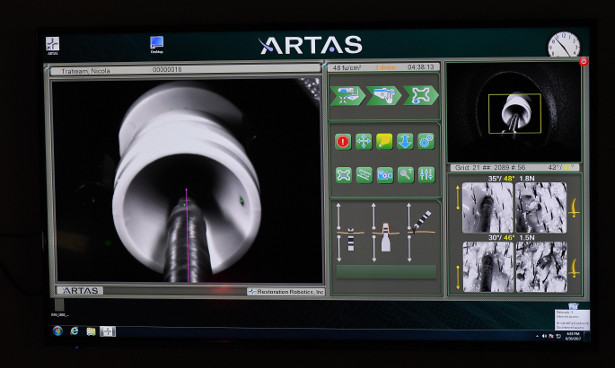Click yellow needle icon beside bottom thumbnails

tap(574, 268)
